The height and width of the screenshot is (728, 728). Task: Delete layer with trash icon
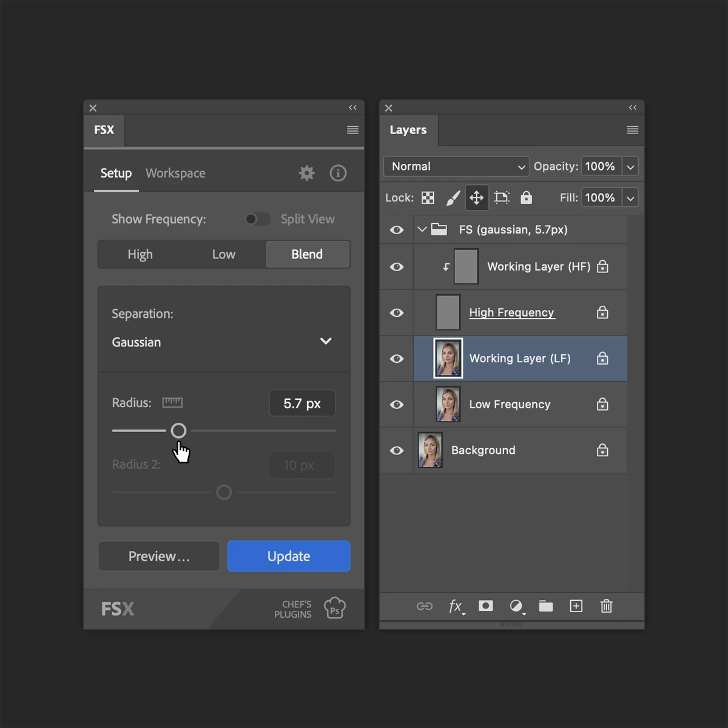point(606,606)
